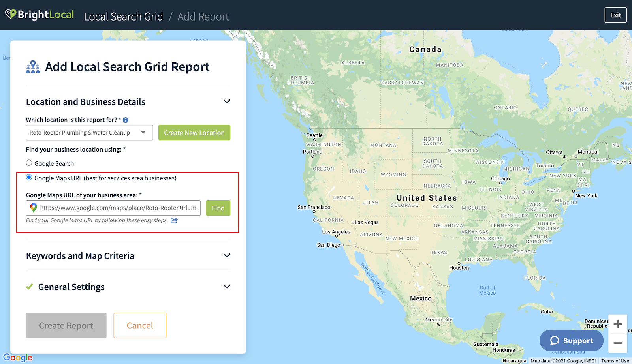Click the Local Search Grid report icon
This screenshot has height=364, width=632.
(x=33, y=67)
